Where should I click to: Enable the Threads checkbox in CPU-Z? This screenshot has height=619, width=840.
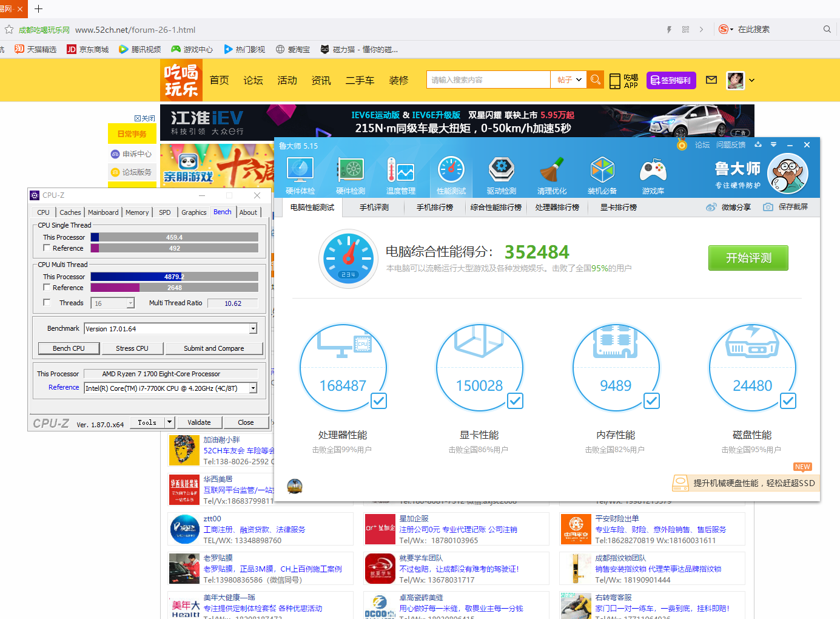(47, 303)
